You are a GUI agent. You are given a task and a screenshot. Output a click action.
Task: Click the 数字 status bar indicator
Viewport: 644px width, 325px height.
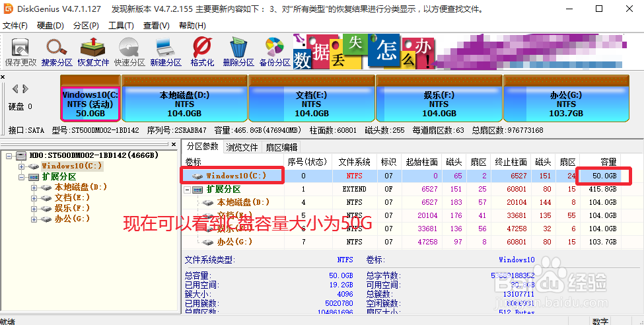click(600, 321)
